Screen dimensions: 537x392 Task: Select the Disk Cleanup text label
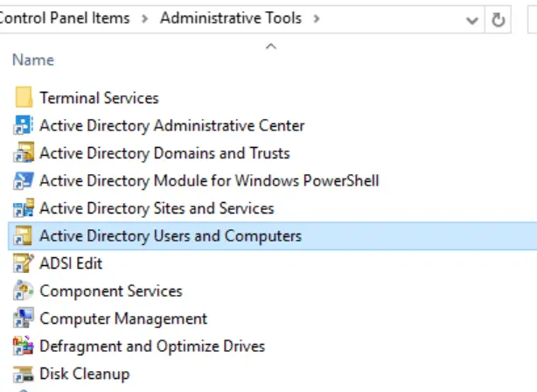(x=85, y=374)
